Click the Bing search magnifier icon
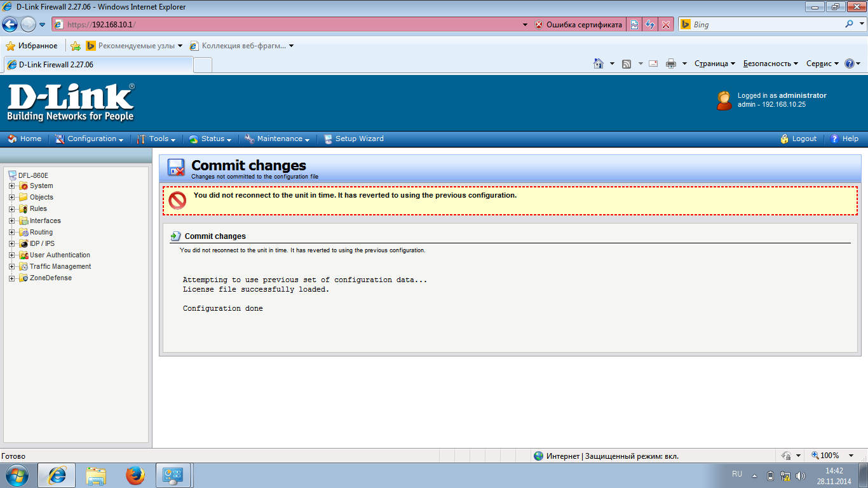 (849, 24)
